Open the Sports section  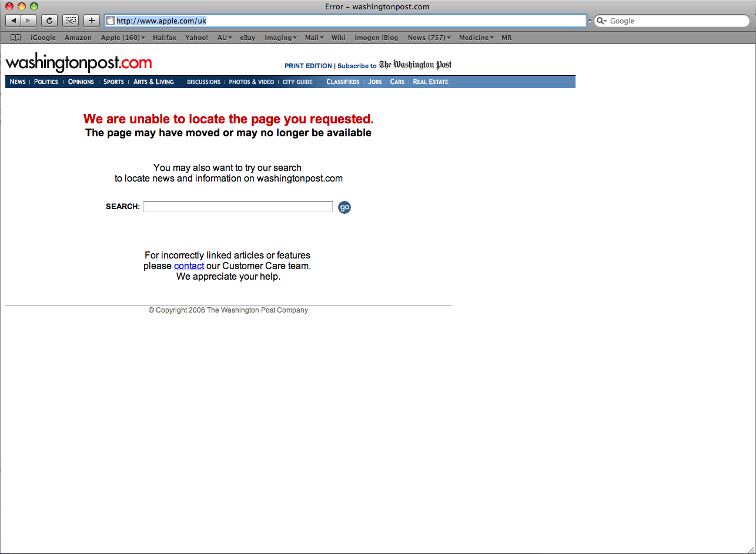tap(113, 82)
